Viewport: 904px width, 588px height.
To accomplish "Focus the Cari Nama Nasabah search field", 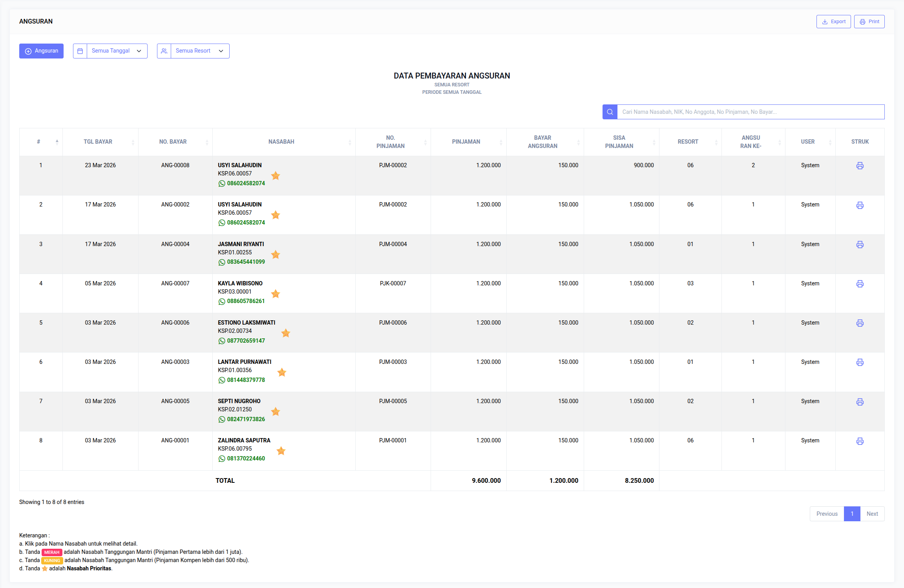I will coord(751,112).
